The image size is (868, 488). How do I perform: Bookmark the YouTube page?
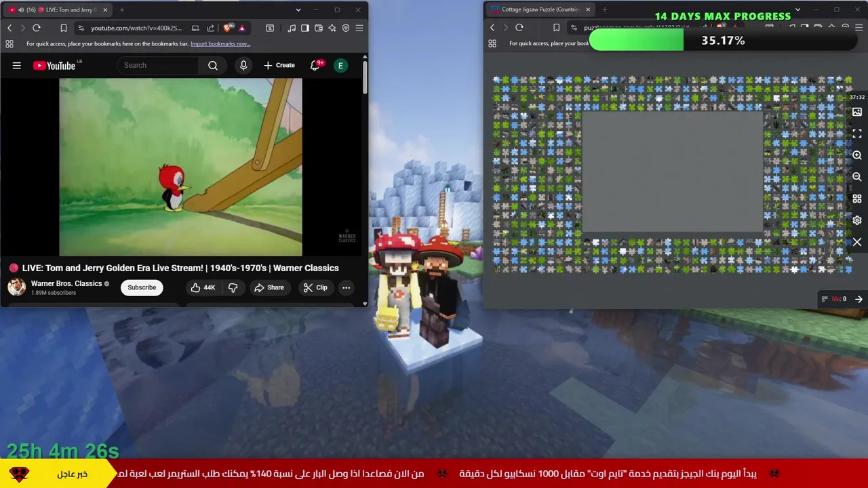pyautogui.click(x=63, y=28)
